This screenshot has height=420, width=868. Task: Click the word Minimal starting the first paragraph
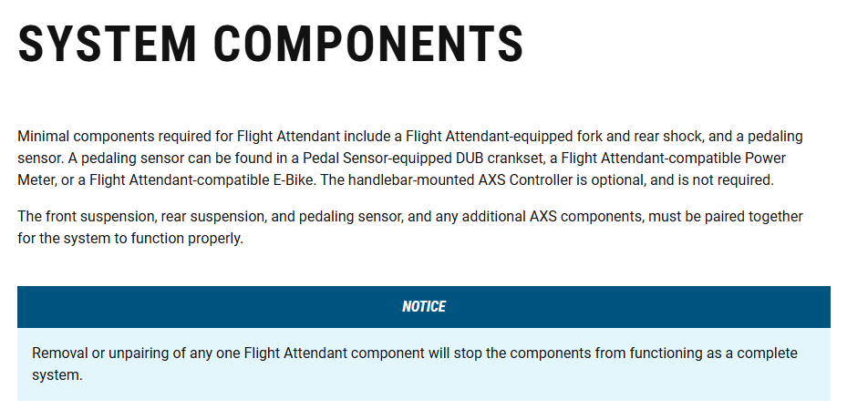(44, 137)
